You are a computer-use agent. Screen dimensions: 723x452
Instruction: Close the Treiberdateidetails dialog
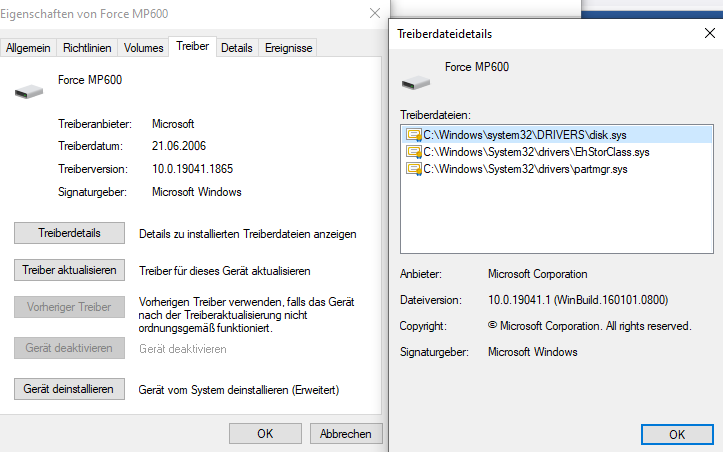pyautogui.click(x=710, y=33)
